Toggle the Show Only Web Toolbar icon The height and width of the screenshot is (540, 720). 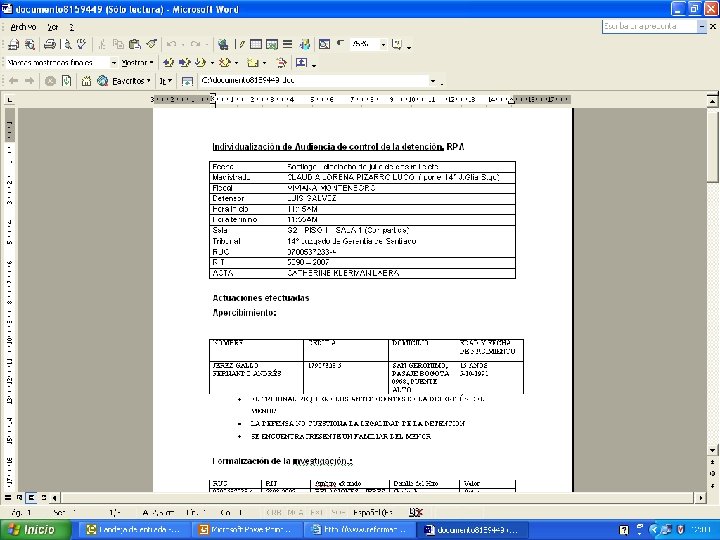pos(187,81)
